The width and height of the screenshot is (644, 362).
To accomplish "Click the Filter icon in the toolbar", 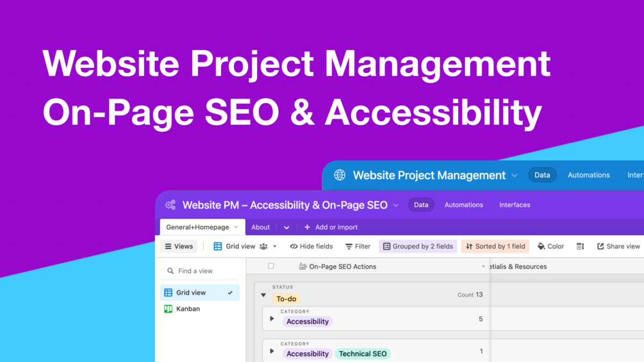I will 349,247.
